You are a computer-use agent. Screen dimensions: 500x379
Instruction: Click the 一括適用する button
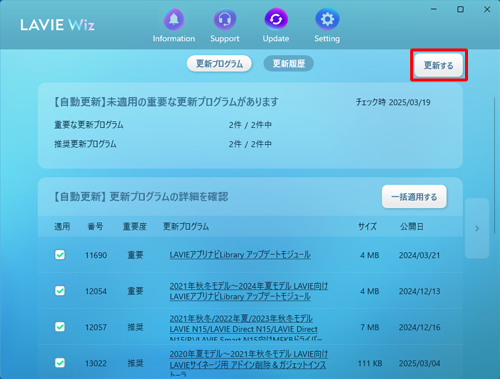[414, 197]
